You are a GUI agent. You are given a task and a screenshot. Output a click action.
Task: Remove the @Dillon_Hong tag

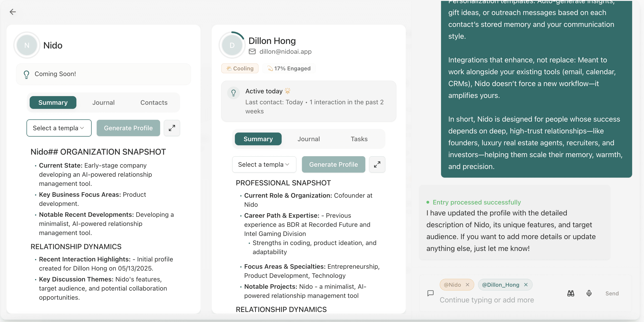pyautogui.click(x=526, y=285)
